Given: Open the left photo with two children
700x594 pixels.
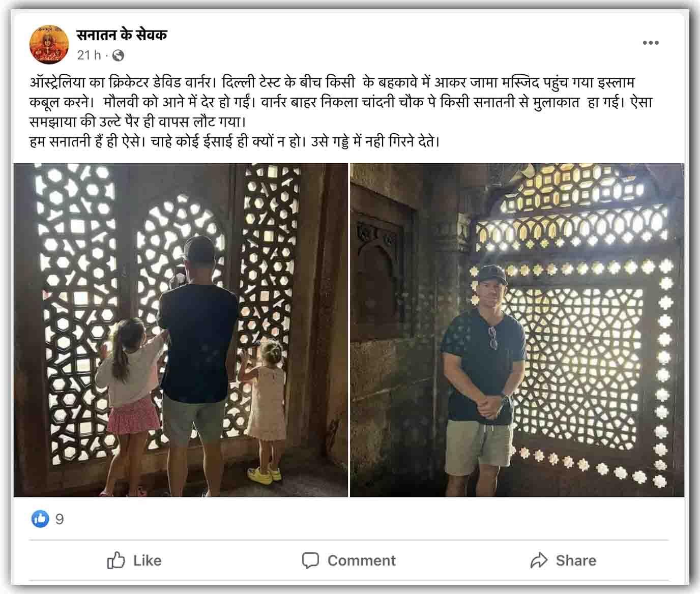Looking at the screenshot, I should [x=181, y=330].
